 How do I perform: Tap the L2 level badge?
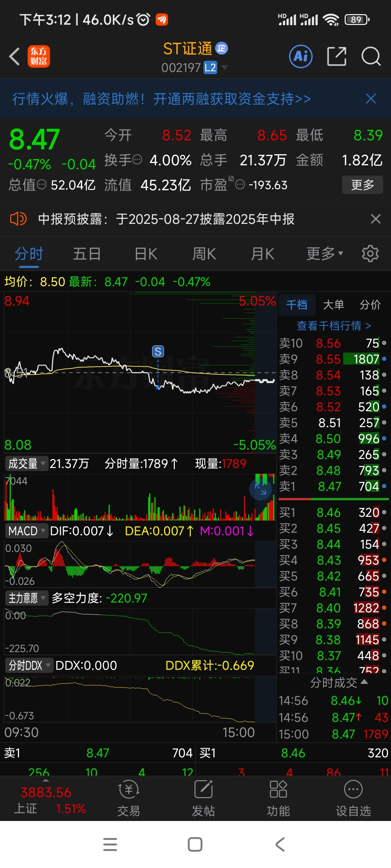(210, 68)
